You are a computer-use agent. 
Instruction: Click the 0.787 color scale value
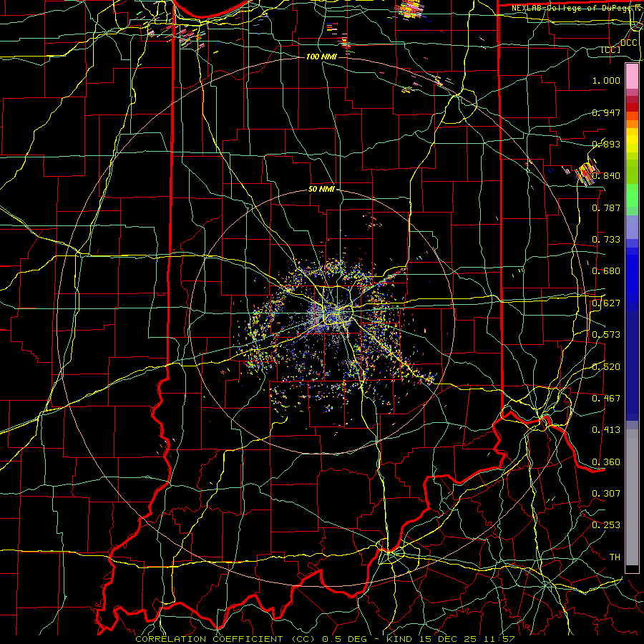click(x=606, y=208)
